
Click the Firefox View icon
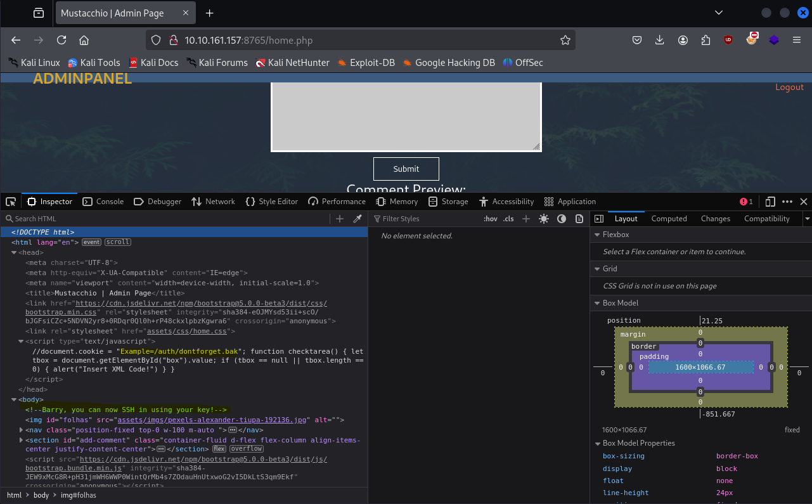coord(39,13)
